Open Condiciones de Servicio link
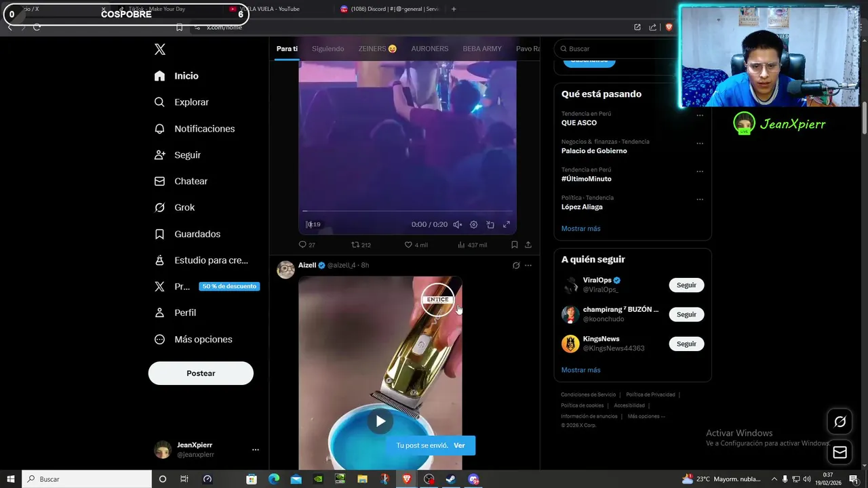This screenshot has height=488, width=868. 589,394
